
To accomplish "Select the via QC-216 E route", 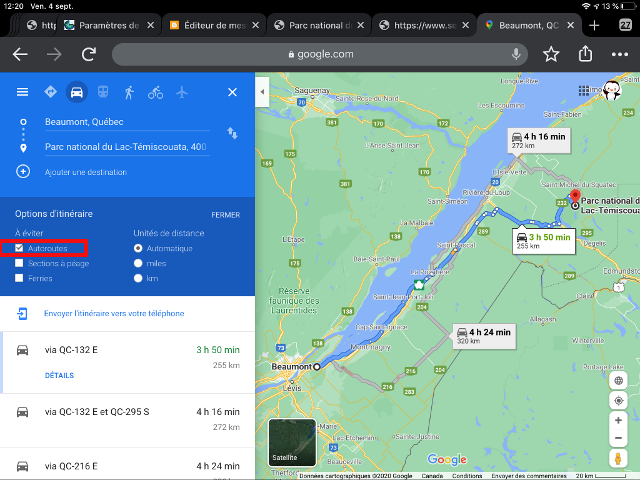I will click(127, 464).
